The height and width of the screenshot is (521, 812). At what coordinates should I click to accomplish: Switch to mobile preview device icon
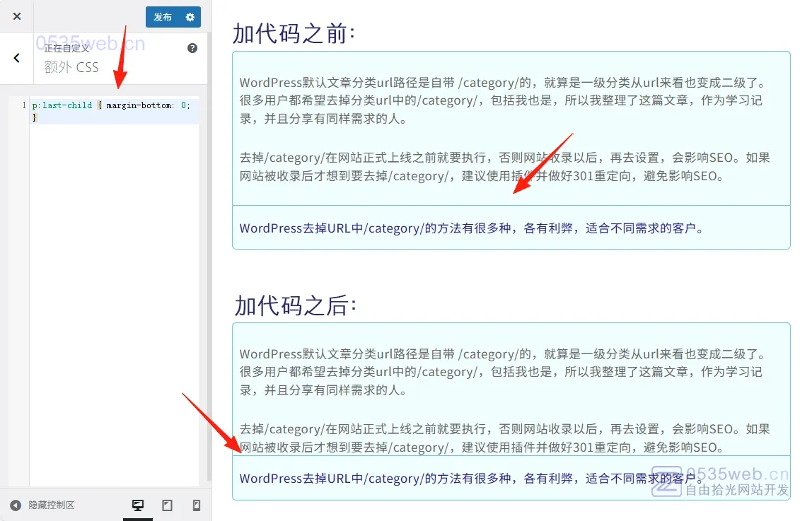197,505
